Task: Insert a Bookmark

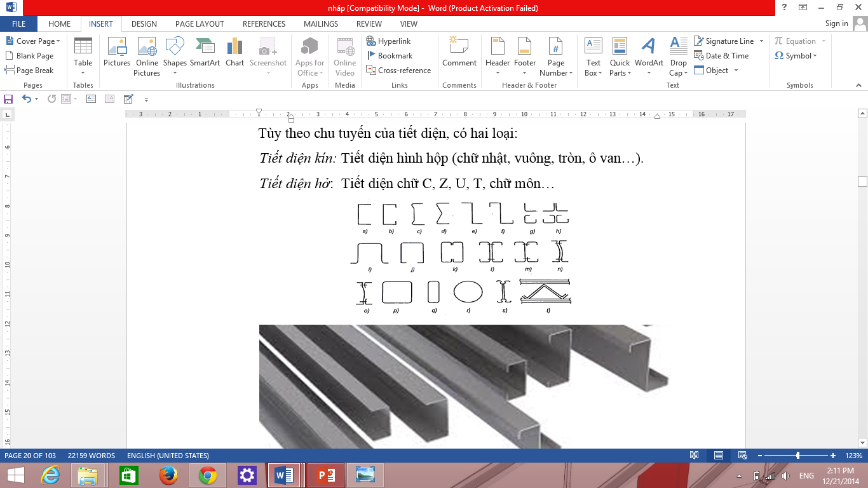Action: [x=390, y=56]
